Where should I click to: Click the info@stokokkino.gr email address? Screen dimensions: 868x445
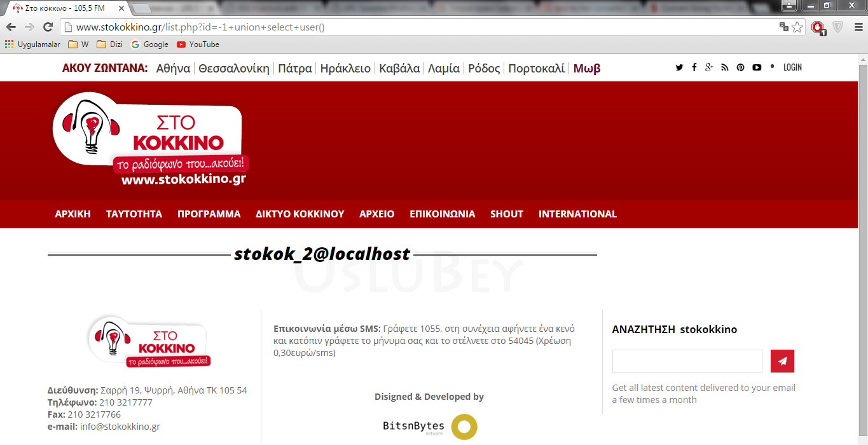tap(120, 427)
